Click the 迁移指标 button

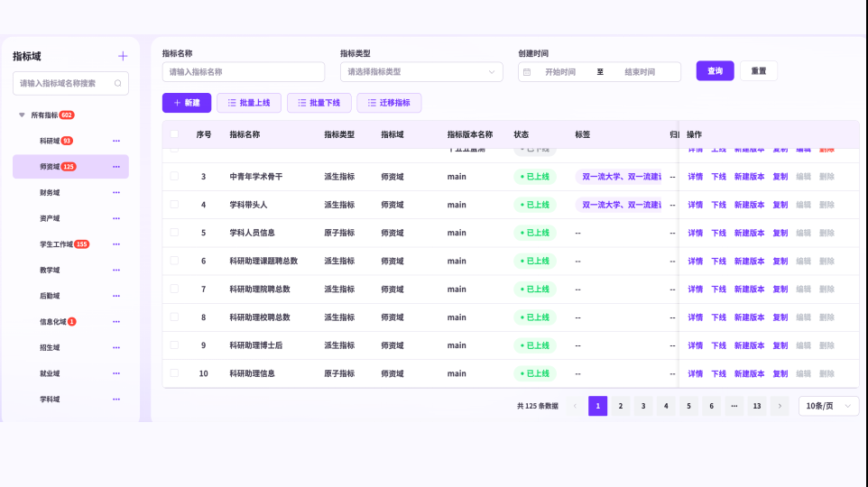click(x=389, y=103)
